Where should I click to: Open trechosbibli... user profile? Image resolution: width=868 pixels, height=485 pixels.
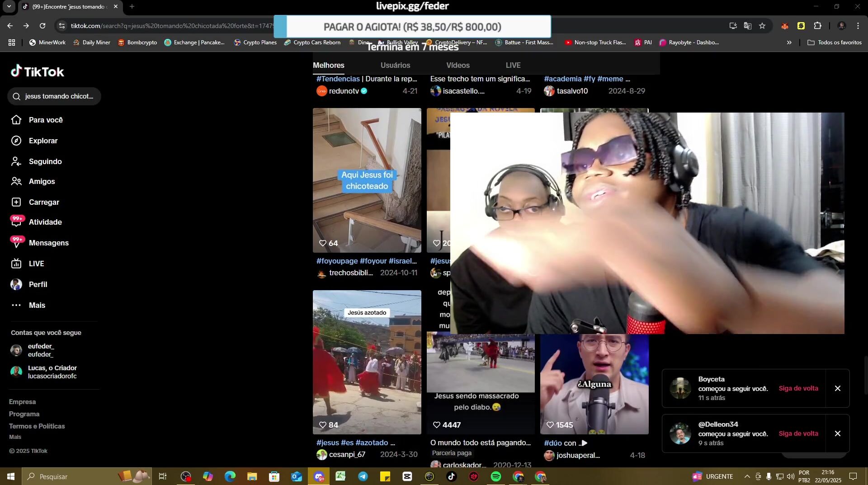coord(345,273)
